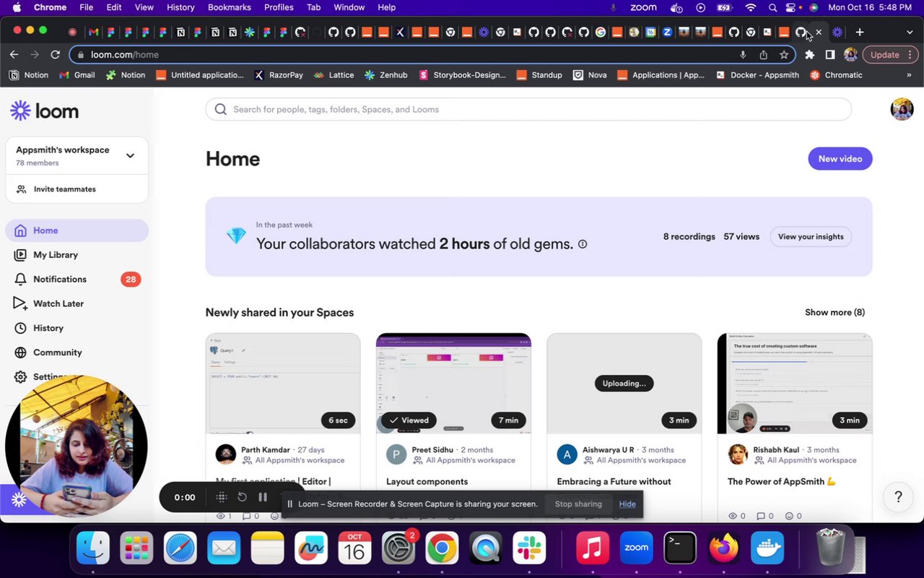Open the Gmail bookmark

77,75
